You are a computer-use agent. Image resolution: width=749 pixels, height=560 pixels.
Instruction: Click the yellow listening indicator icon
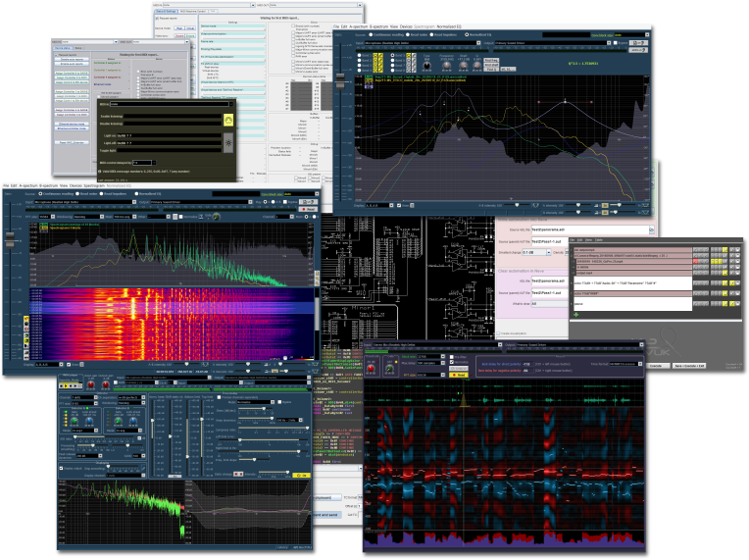(x=228, y=120)
